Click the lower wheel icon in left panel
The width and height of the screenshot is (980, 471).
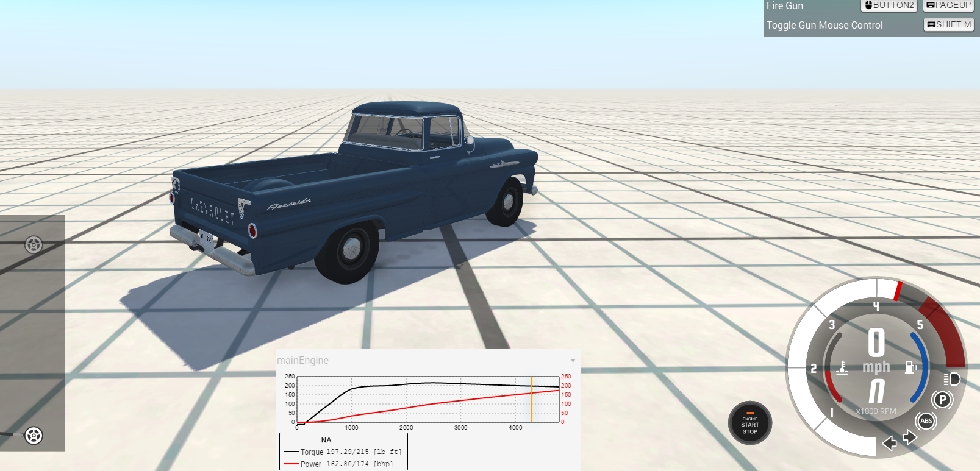(34, 436)
